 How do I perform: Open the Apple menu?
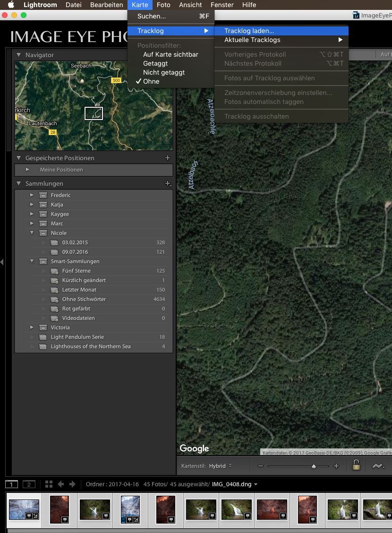pyautogui.click(x=11, y=5)
